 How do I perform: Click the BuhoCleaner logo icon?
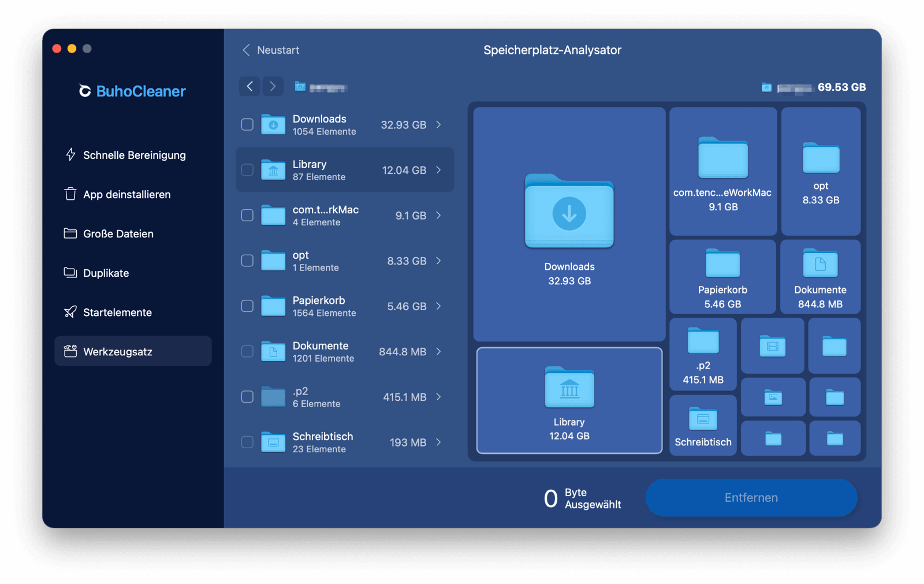(85, 91)
